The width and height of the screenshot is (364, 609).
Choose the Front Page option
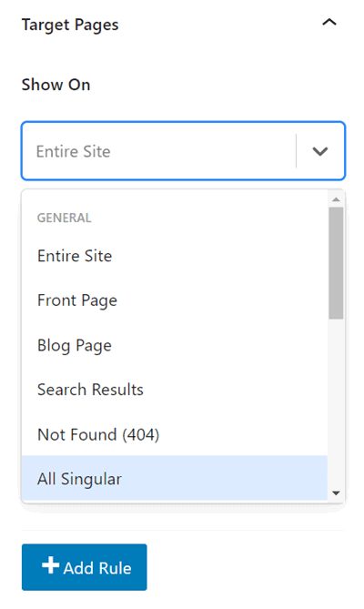coord(175,300)
